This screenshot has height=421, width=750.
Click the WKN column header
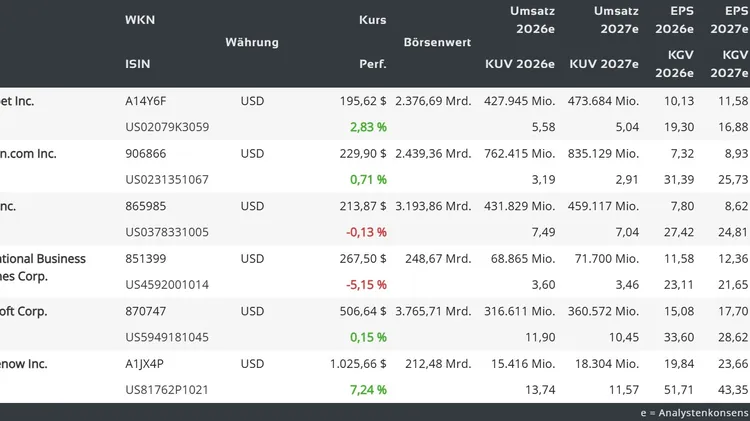140,20
